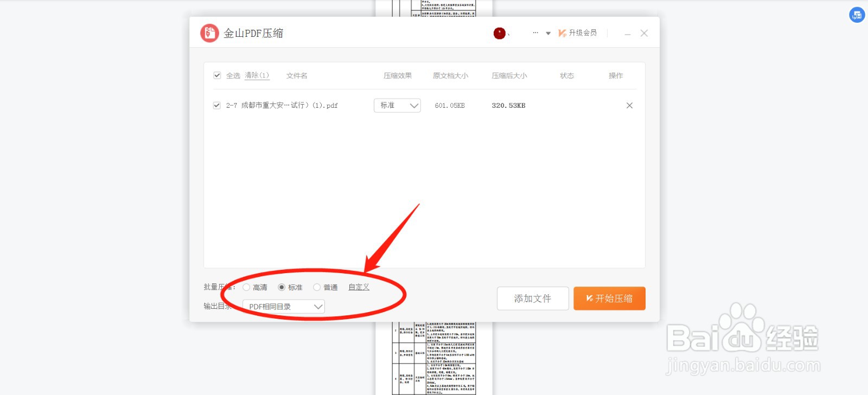Click 清除(1) to clear the list

[x=257, y=75]
